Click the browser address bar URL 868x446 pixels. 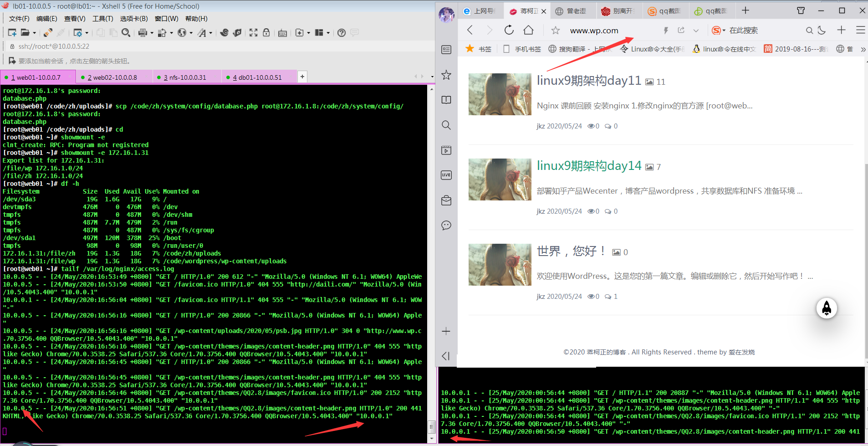594,31
